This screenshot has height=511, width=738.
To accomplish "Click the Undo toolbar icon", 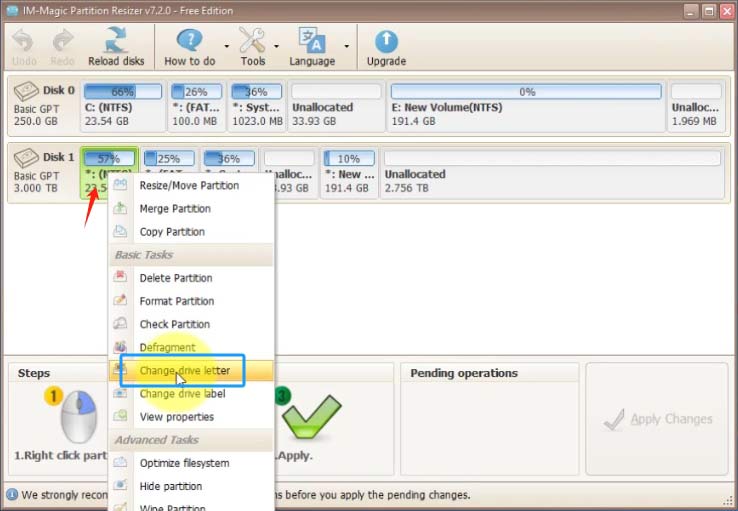I will point(23,41).
